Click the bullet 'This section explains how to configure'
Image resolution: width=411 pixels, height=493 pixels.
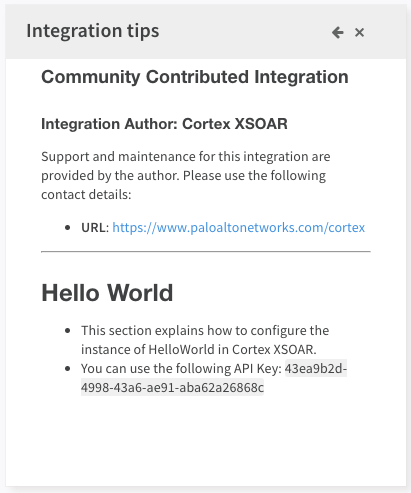pyautogui.click(x=205, y=331)
